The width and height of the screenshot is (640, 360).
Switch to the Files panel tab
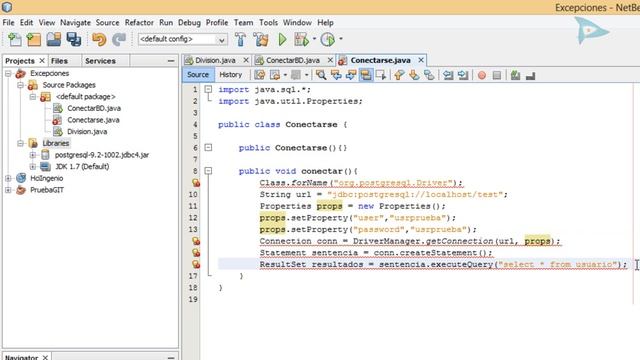click(59, 61)
